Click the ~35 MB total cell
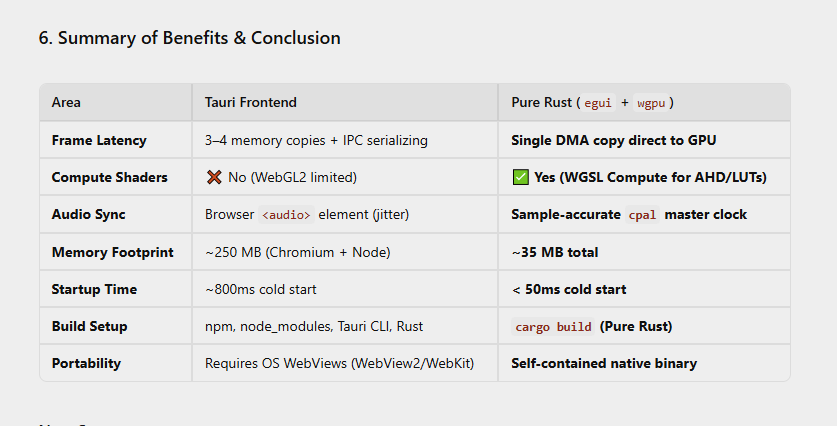The width and height of the screenshot is (837, 426). click(555, 252)
